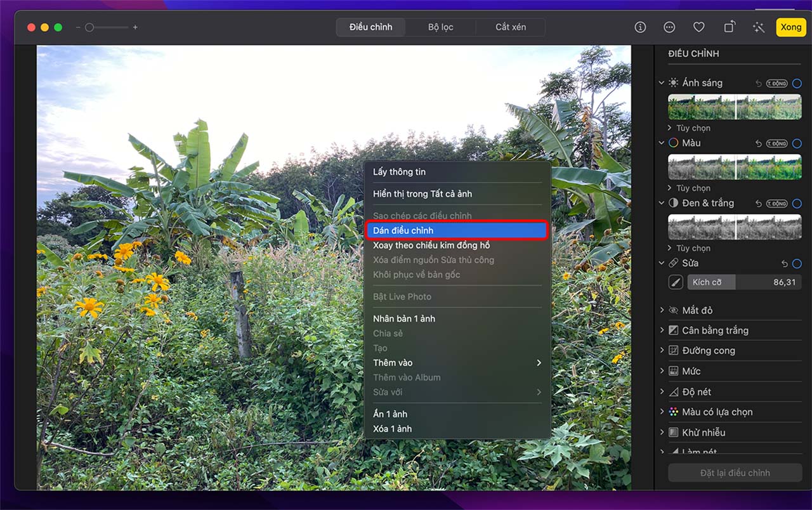
Task: Zoom in using the plus icon
Action: click(135, 27)
